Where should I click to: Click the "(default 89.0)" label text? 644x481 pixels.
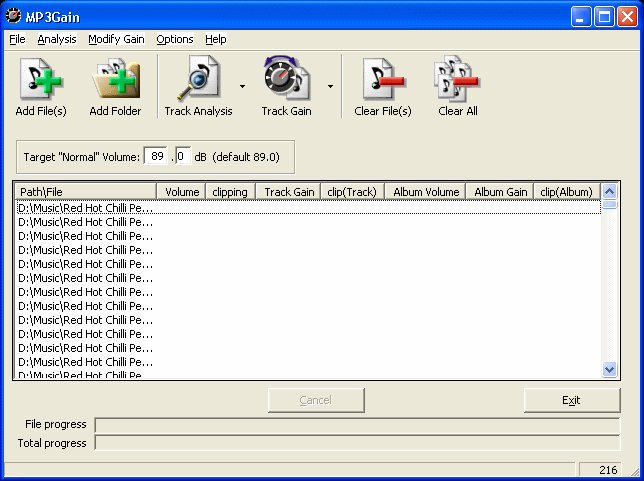pyautogui.click(x=246, y=157)
